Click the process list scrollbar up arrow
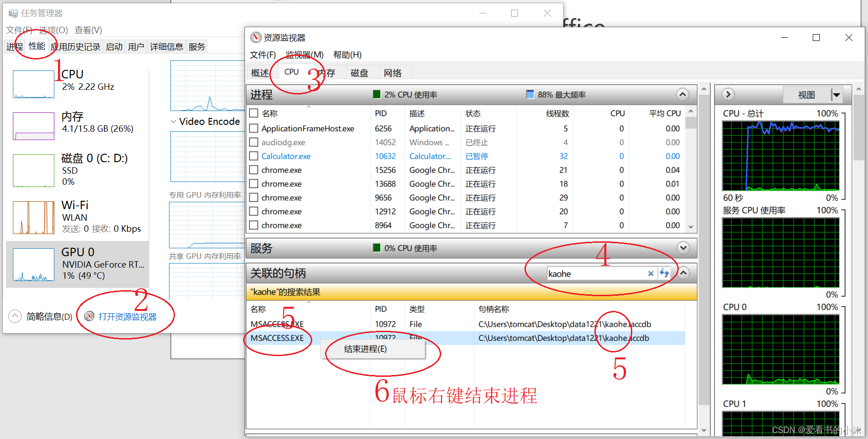Image resolution: width=868 pixels, height=439 pixels. [691, 111]
